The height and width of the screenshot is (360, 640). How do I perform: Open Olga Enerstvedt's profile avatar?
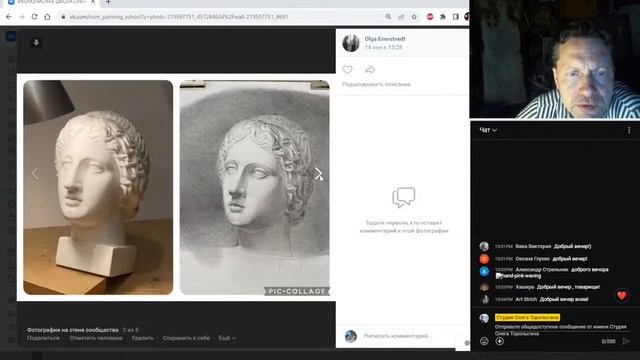pos(351,43)
